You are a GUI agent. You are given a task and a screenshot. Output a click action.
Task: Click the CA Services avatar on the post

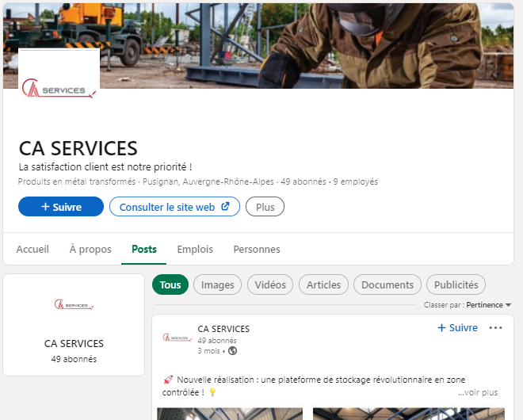tap(178, 338)
